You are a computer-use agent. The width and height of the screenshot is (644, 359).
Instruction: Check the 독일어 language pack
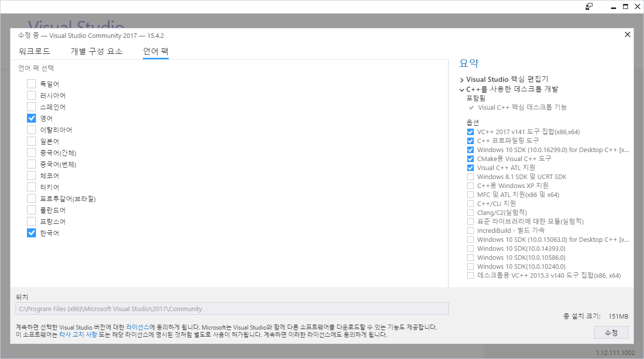(x=31, y=84)
